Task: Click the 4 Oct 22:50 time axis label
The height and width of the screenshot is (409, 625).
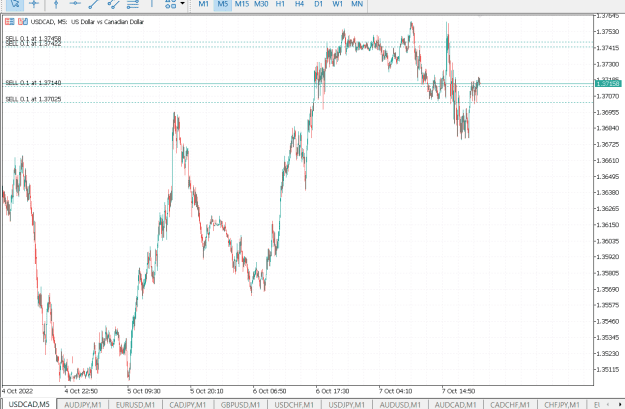Action: tap(81, 391)
